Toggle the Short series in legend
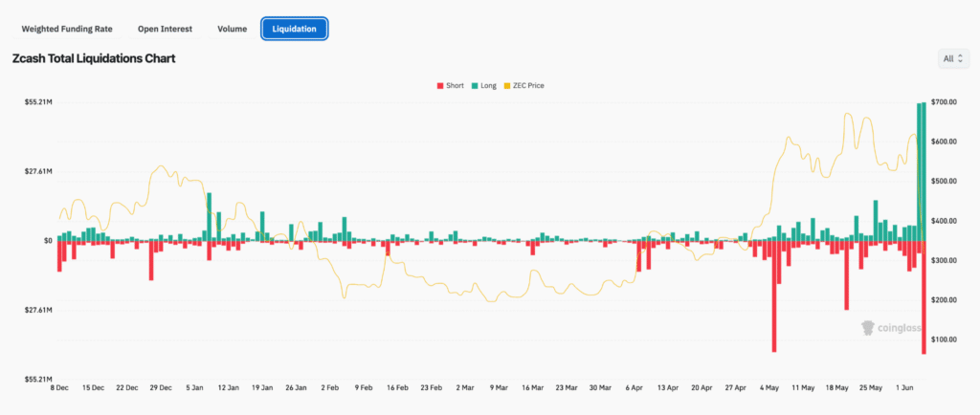 tap(450, 85)
